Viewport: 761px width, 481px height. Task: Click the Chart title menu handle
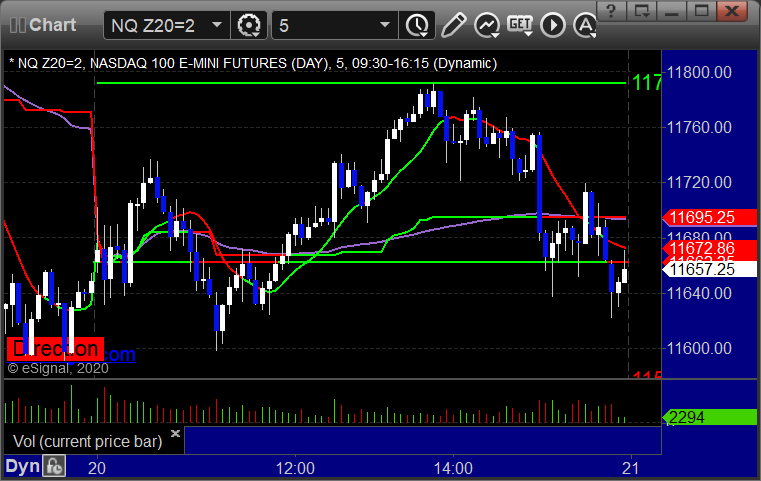[x=43, y=25]
